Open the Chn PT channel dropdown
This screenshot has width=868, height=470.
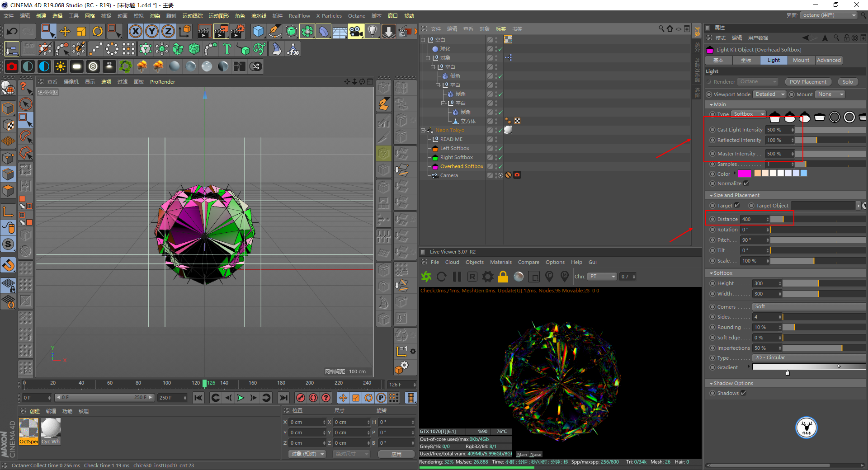[x=602, y=277]
